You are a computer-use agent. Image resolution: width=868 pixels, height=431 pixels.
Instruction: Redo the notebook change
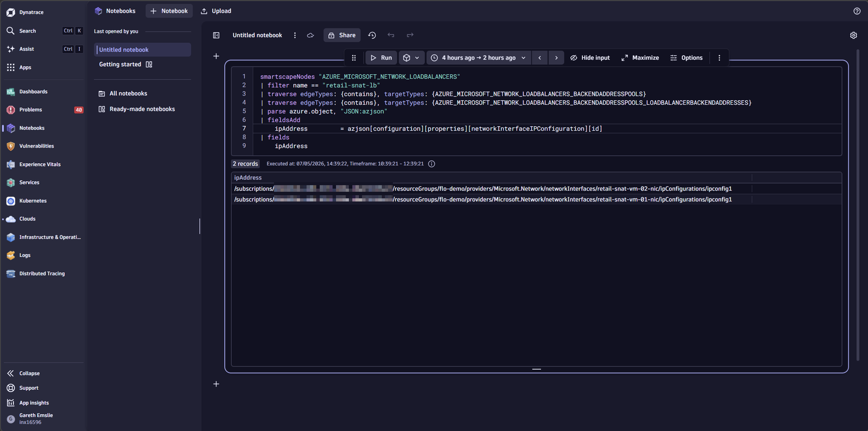(x=410, y=35)
